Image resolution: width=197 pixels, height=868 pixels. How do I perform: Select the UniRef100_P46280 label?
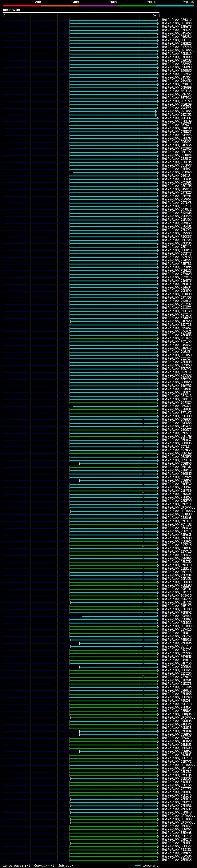pos(177,37)
